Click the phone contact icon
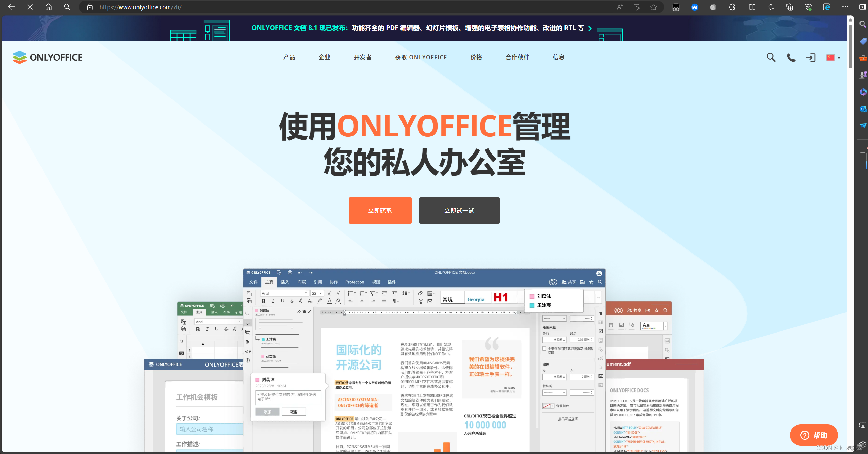The width and height of the screenshot is (868, 454). click(791, 58)
